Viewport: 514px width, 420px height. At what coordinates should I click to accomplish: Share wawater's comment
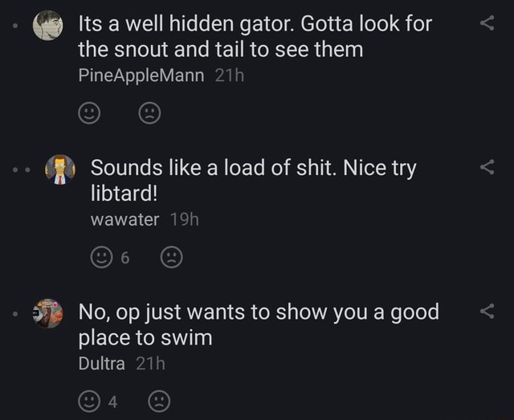pos(486,168)
